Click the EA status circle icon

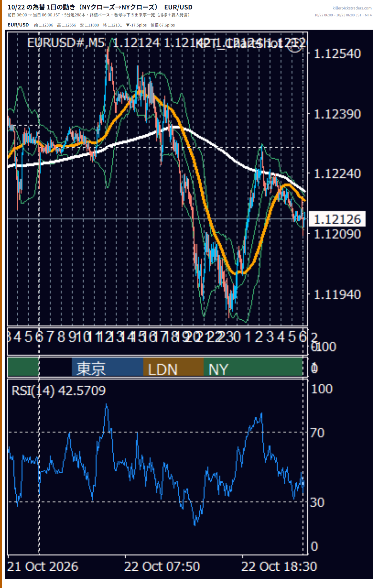point(295,45)
